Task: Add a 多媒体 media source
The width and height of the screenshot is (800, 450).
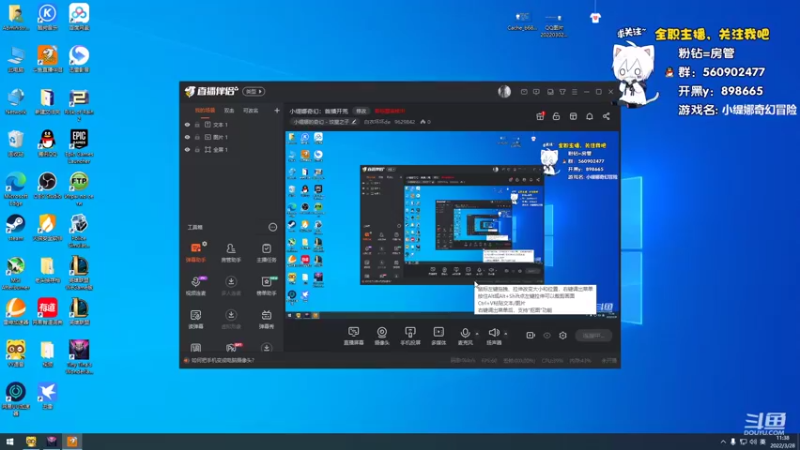Action: pos(438,336)
